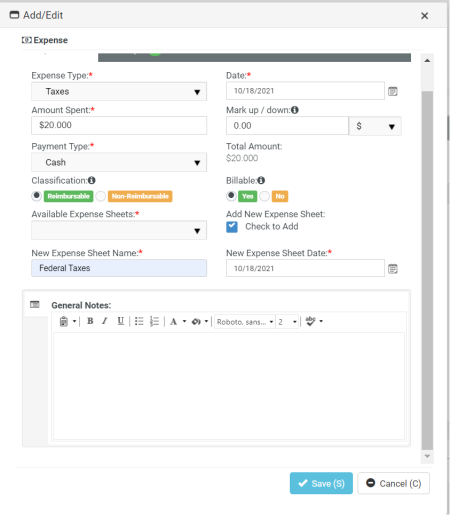The width and height of the screenshot is (450, 515).
Task: Click the Mark up / down info icon
Action: pyautogui.click(x=295, y=110)
